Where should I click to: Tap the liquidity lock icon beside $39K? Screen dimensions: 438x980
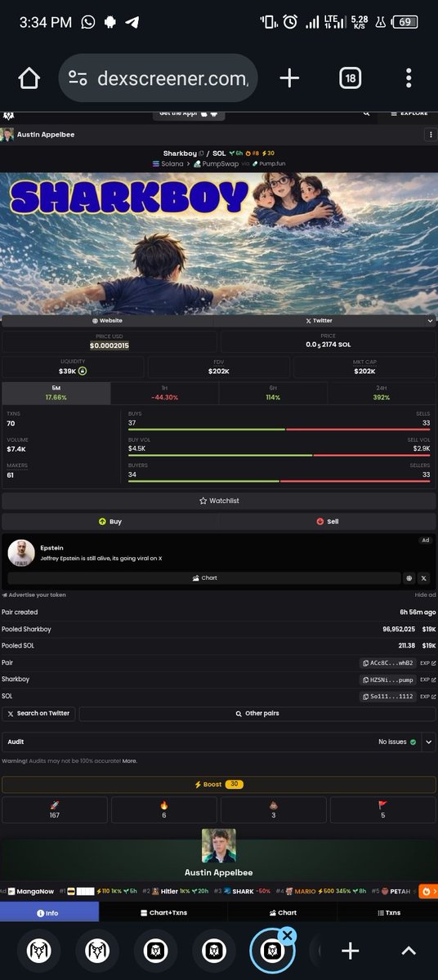click(x=83, y=371)
